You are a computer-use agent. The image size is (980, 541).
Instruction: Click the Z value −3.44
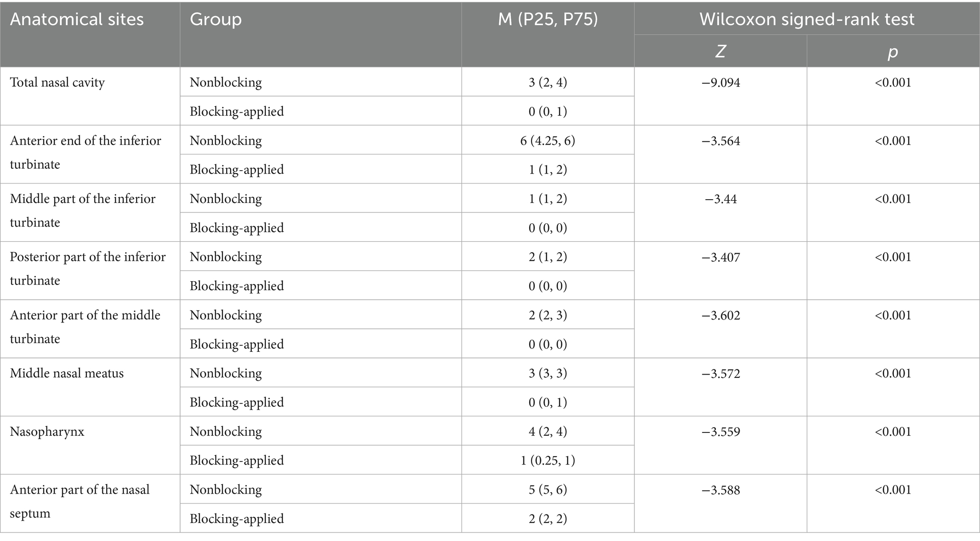[721, 199]
